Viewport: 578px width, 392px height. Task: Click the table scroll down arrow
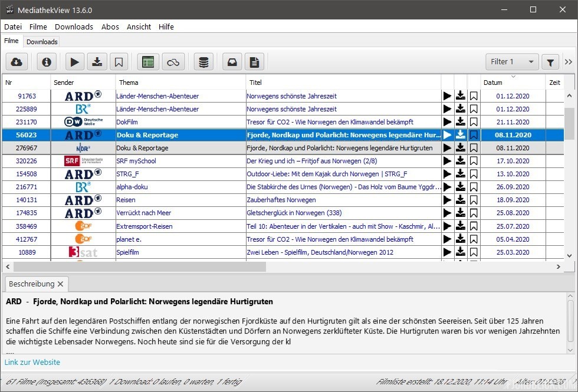569,255
